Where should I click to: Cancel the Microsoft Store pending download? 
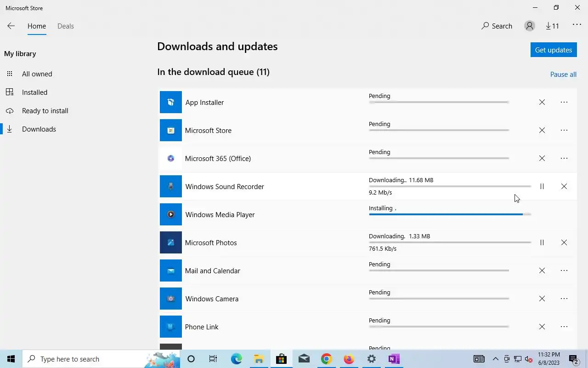[542, 130]
